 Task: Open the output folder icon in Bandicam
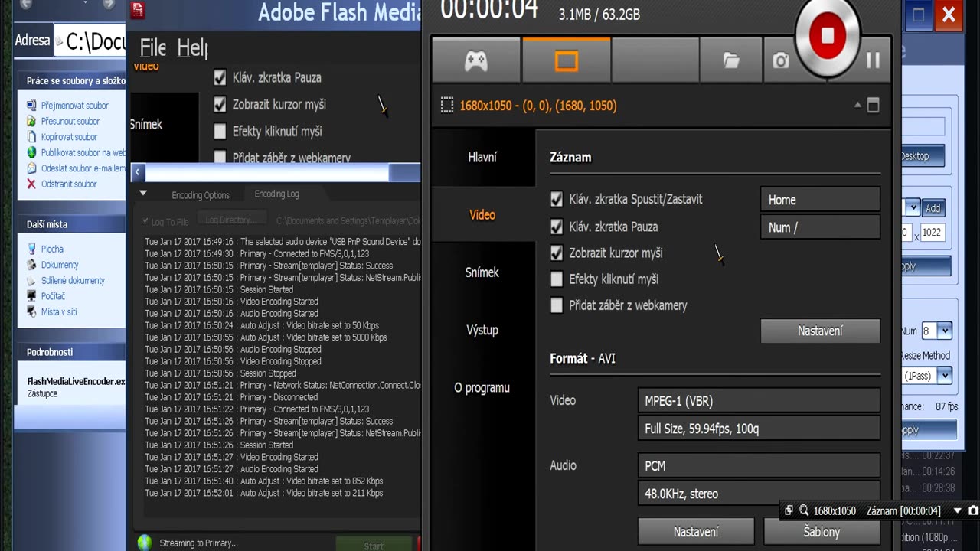[731, 60]
